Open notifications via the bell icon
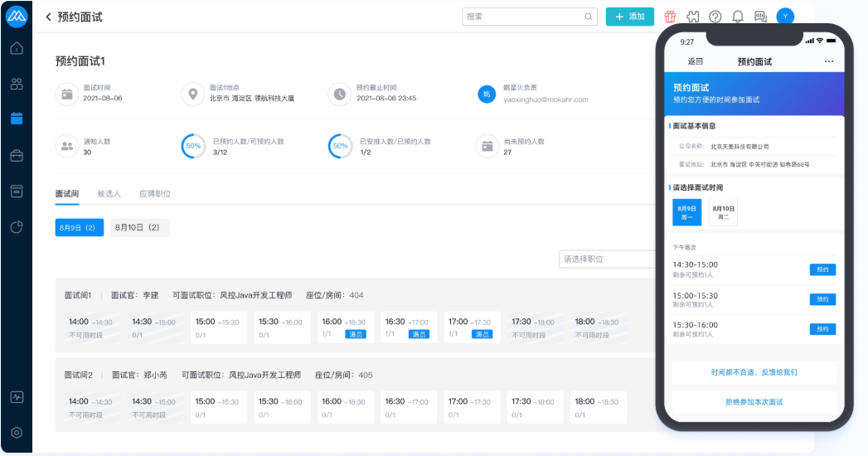The image size is (868, 456). (x=738, y=17)
